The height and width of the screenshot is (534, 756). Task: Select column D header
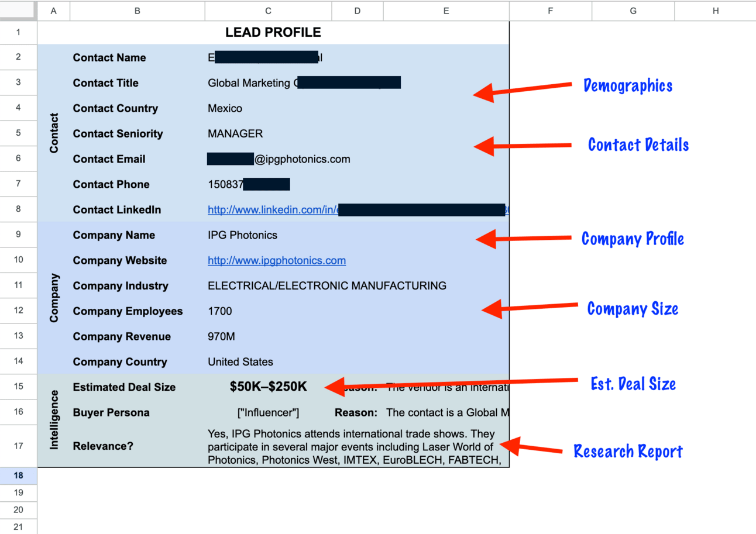coord(358,11)
